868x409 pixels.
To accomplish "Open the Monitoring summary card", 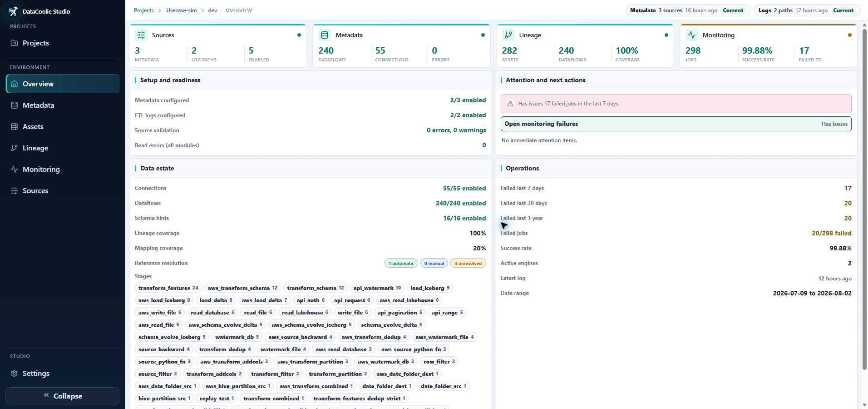I will click(768, 45).
